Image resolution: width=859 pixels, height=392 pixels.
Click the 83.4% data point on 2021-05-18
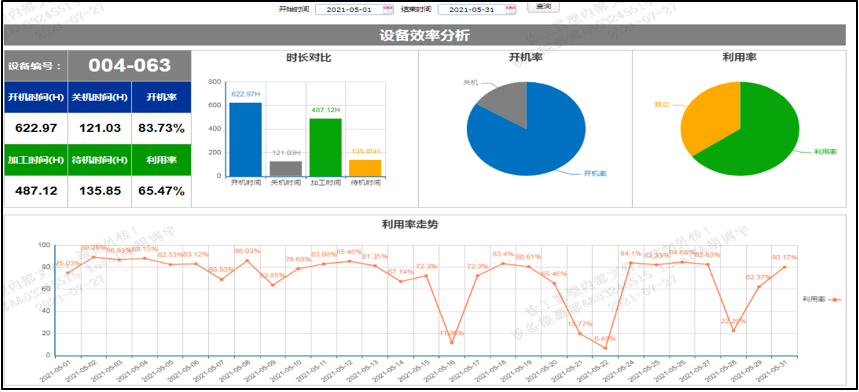point(503,263)
